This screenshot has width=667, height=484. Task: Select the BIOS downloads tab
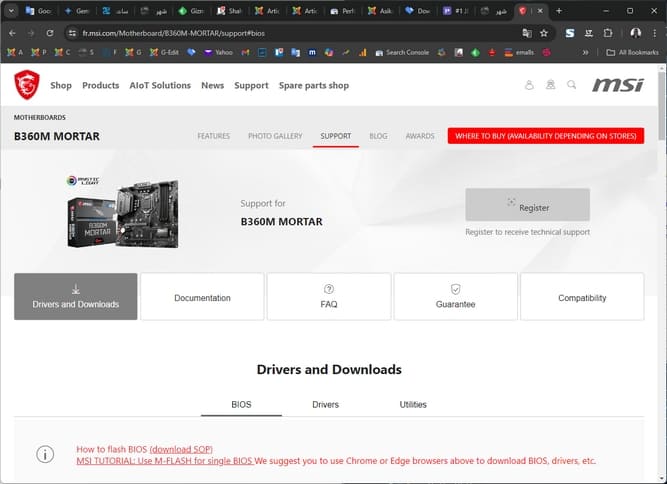click(x=241, y=404)
